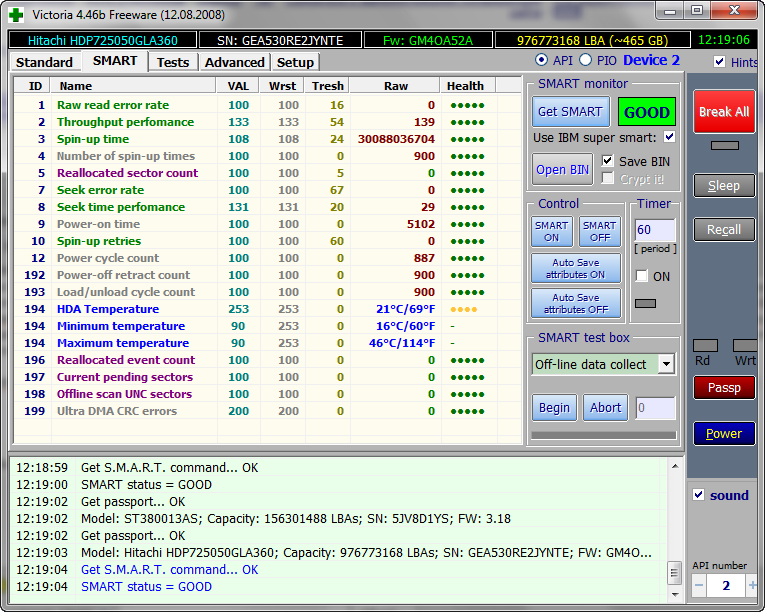Viewport: 765px width, 612px height.
Task: Open the Off-line data collect dropdown
Action: (666, 364)
